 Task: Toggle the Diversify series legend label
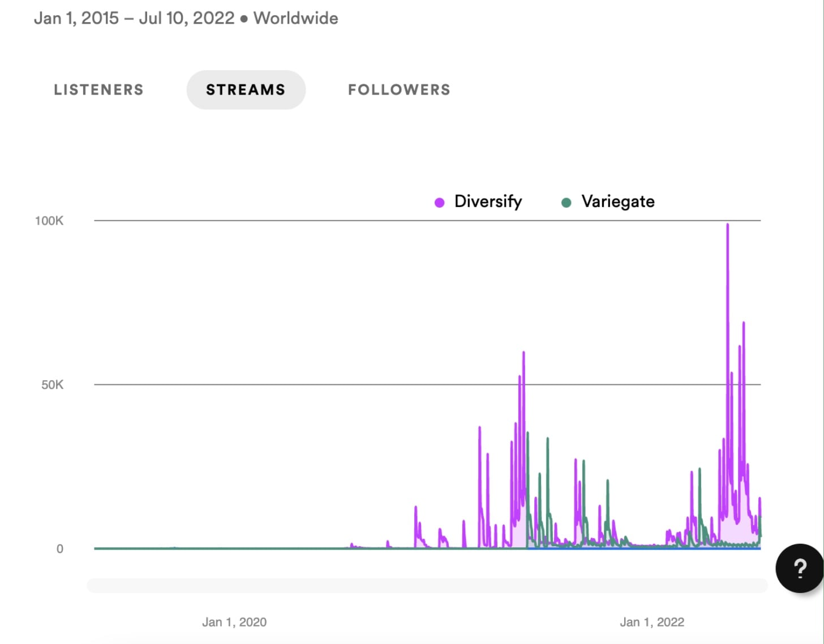488,201
